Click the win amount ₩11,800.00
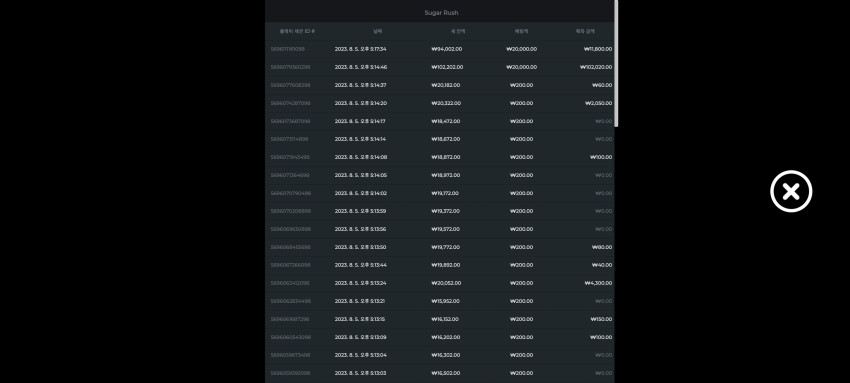The width and height of the screenshot is (850, 383). click(x=598, y=49)
